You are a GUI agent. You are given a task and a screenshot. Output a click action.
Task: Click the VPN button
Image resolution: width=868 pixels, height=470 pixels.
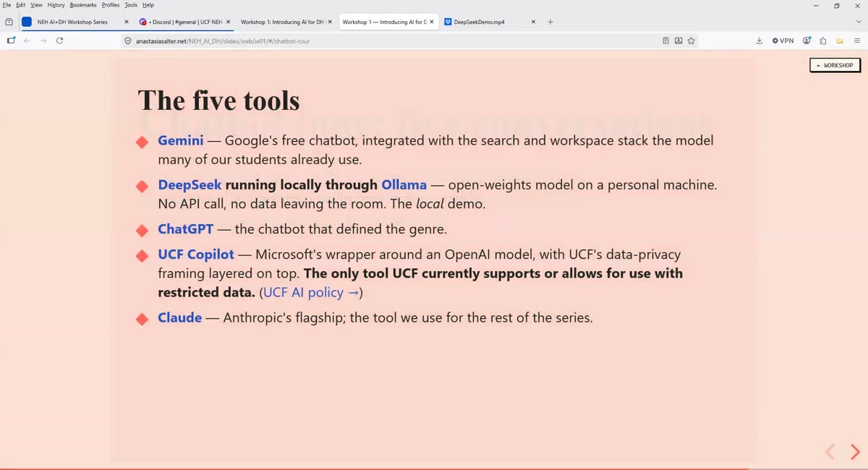[x=783, y=40]
